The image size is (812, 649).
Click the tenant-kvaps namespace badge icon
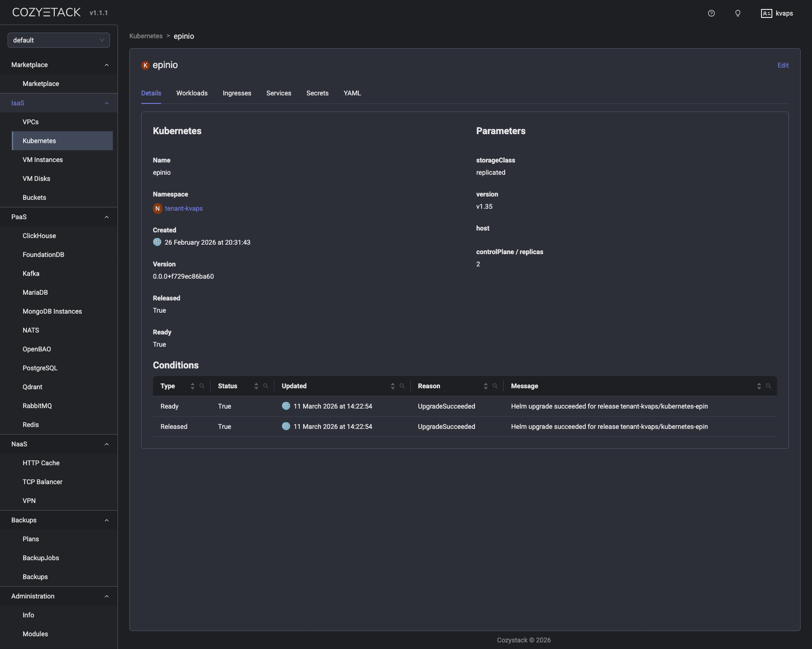coord(157,208)
